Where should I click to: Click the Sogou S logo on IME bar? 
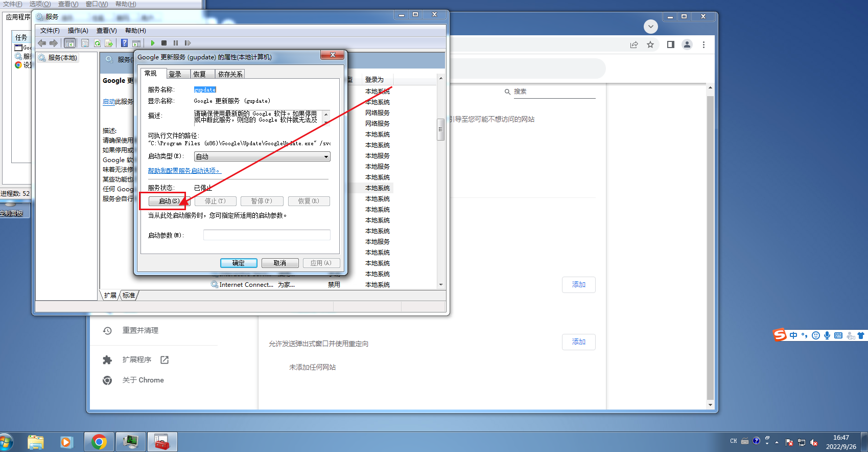pyautogui.click(x=780, y=335)
